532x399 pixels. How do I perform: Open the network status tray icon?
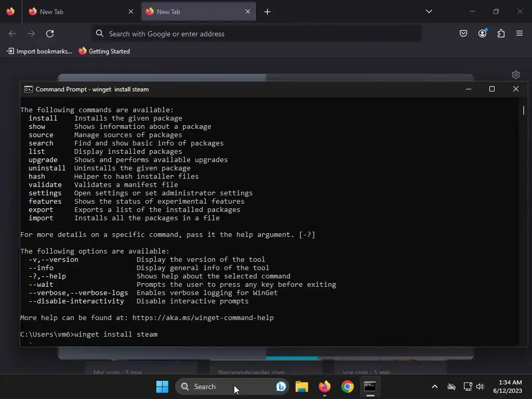pyautogui.click(x=468, y=387)
